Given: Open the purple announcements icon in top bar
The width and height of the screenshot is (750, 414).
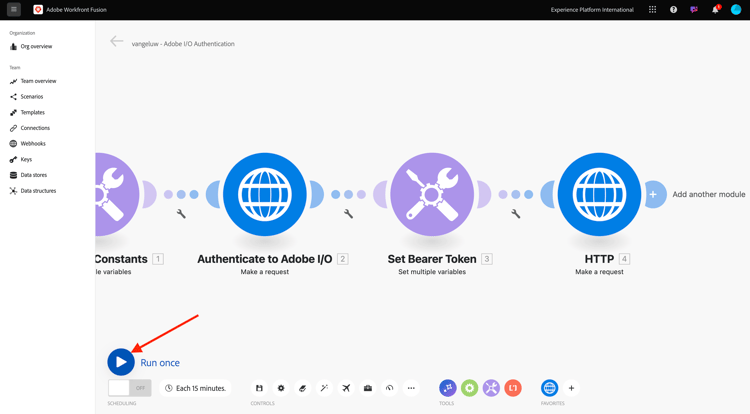Looking at the screenshot, I should pos(694,10).
